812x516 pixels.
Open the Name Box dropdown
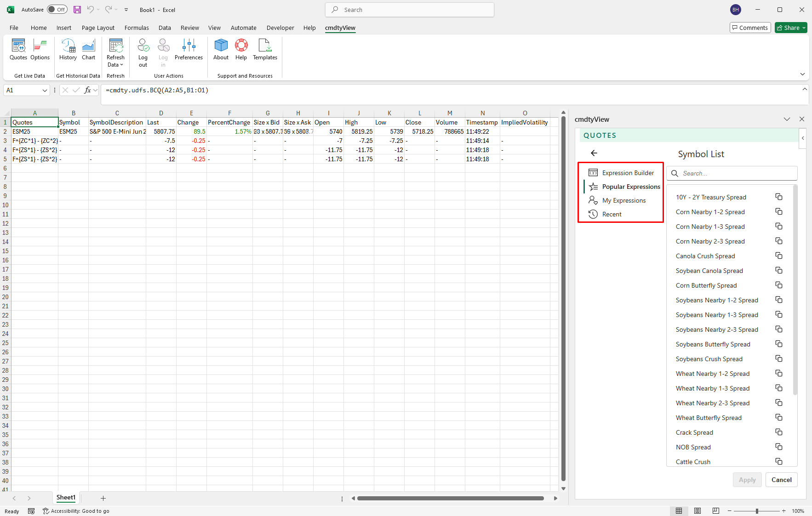(45, 90)
